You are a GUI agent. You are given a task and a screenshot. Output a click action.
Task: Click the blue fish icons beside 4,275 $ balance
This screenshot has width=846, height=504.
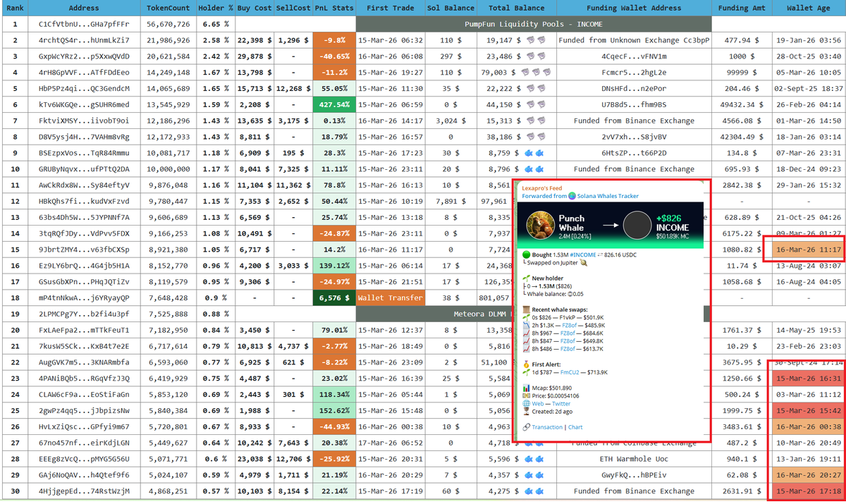(534, 491)
